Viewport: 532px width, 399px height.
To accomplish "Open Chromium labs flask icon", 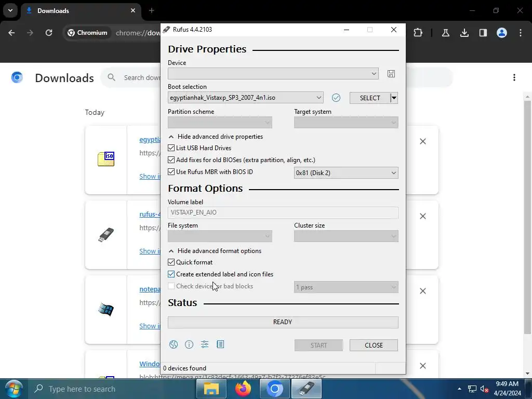I will point(445,33).
